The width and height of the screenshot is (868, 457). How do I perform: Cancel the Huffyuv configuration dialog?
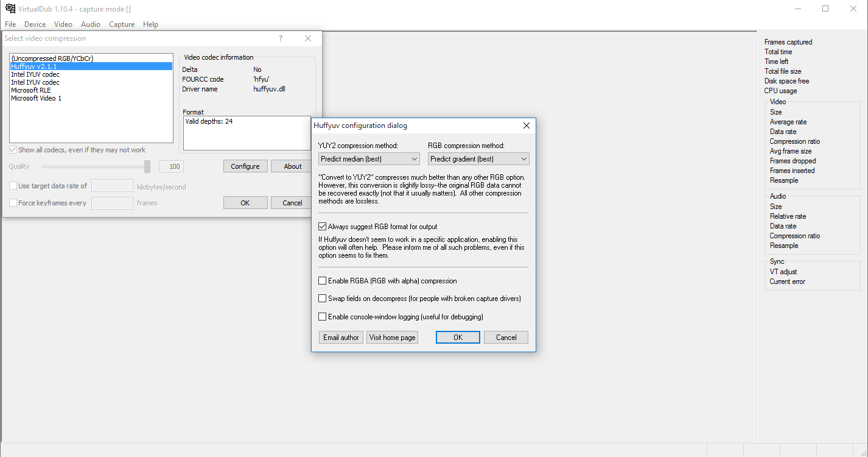coord(506,338)
